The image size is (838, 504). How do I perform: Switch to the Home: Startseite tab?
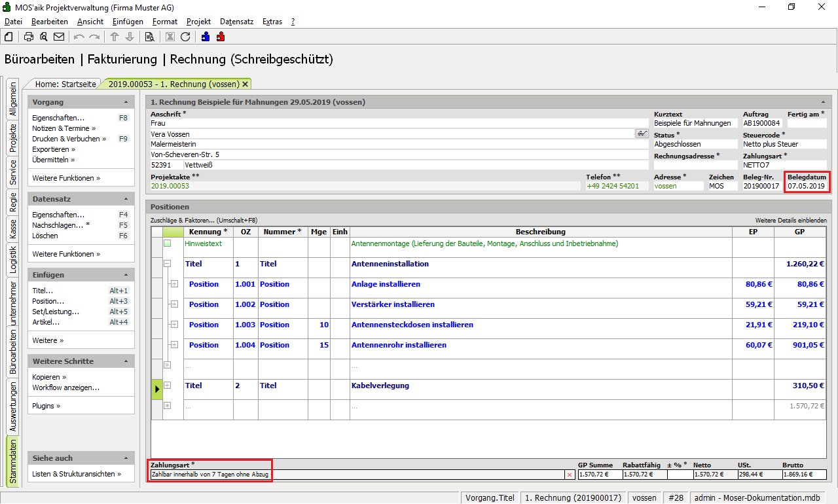(65, 84)
